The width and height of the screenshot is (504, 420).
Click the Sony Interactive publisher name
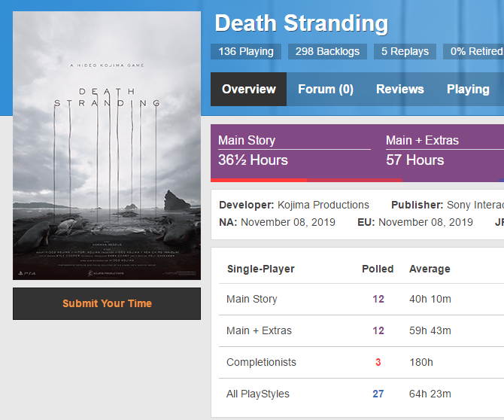[x=475, y=205]
